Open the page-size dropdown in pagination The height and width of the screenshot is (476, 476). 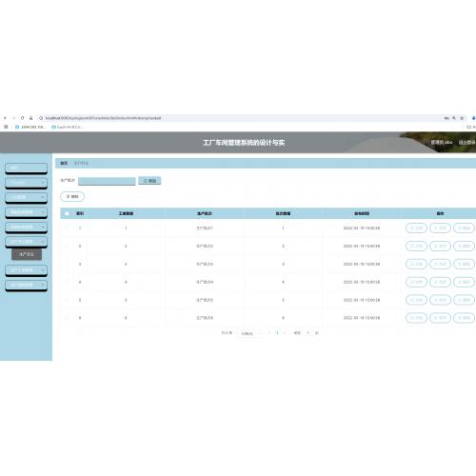(249, 333)
